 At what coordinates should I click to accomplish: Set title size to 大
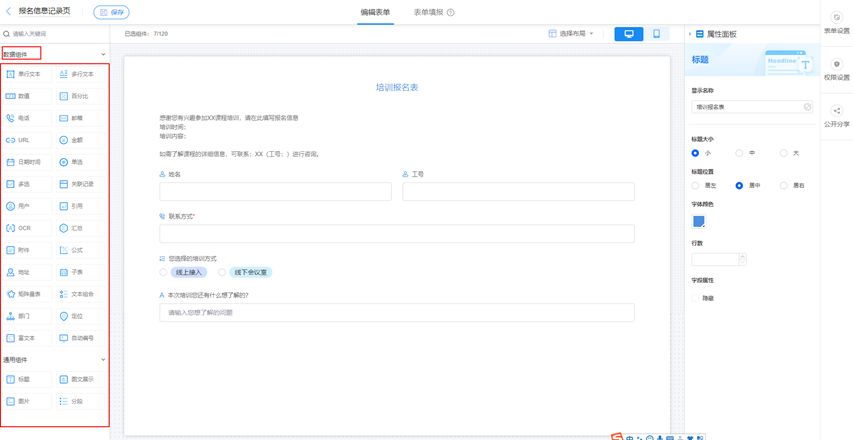tap(783, 153)
